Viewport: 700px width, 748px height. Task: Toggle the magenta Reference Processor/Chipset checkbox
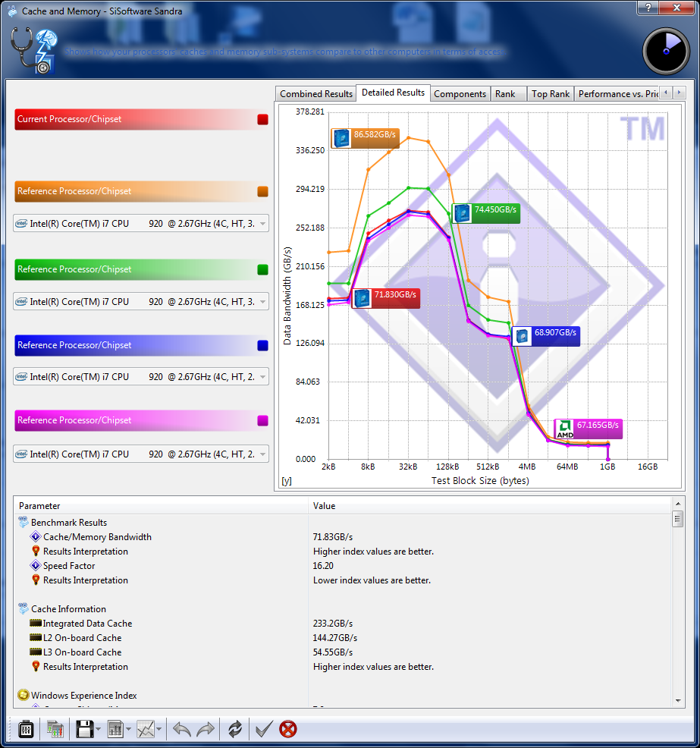pos(262,420)
